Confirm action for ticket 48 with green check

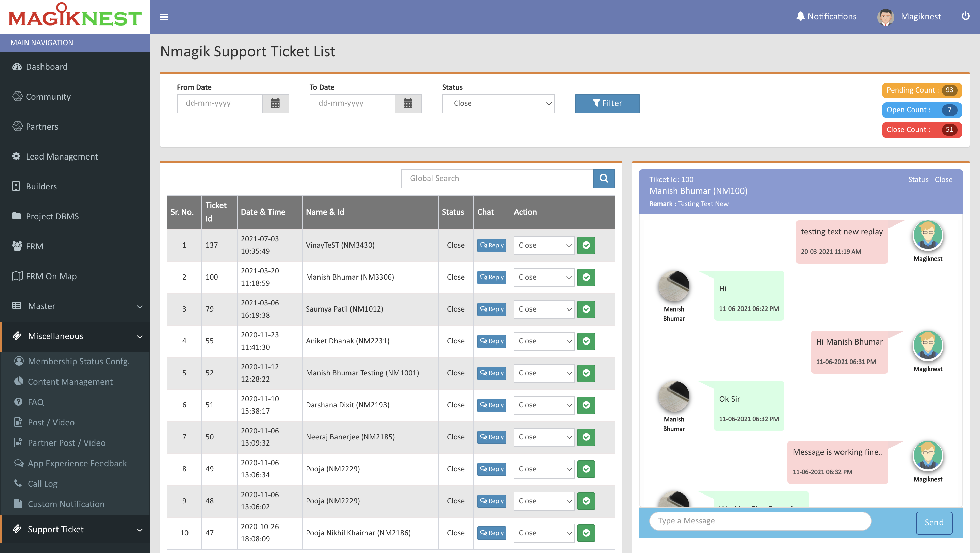[586, 501]
